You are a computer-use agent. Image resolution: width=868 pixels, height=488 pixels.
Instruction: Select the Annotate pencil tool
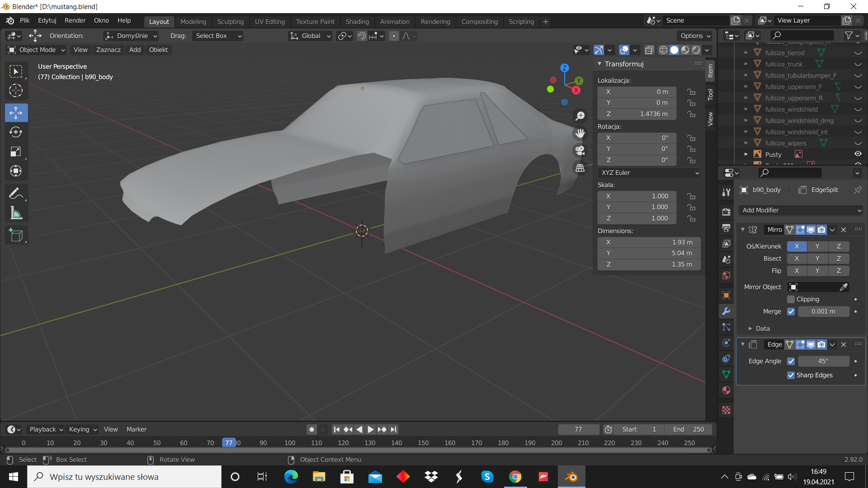pyautogui.click(x=16, y=194)
